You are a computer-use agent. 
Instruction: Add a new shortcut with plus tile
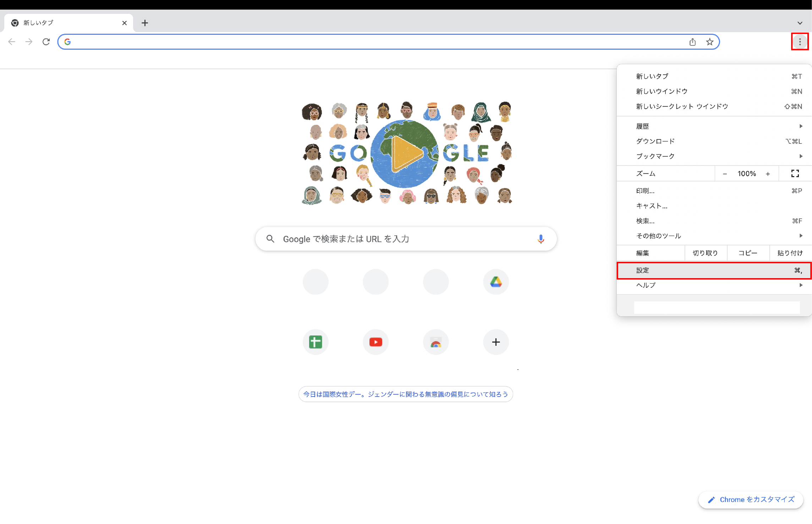tap(496, 342)
